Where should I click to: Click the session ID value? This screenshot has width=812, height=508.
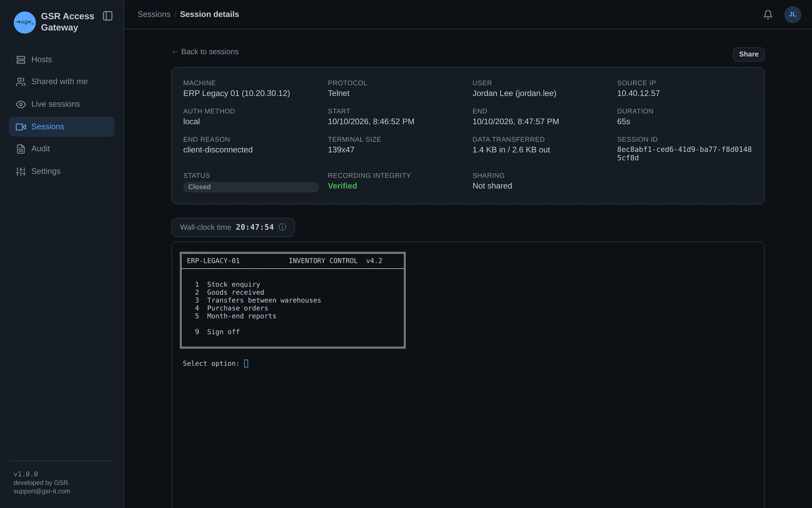[x=684, y=154]
